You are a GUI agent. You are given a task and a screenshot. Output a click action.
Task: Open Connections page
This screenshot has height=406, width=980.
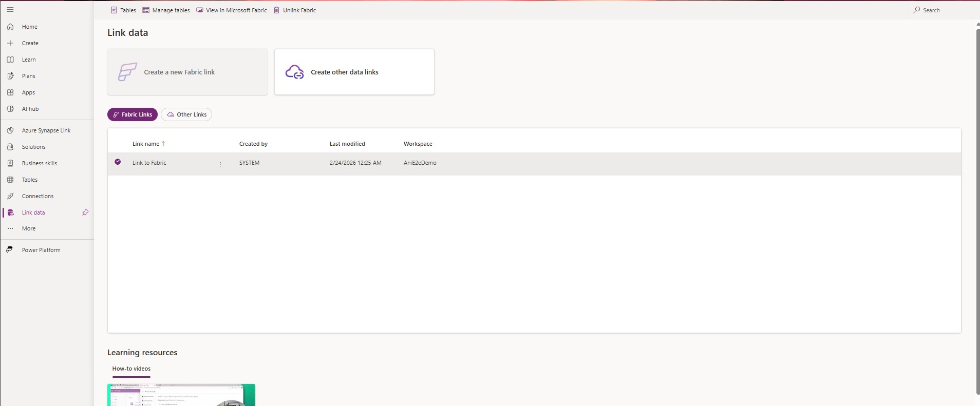tap(37, 196)
